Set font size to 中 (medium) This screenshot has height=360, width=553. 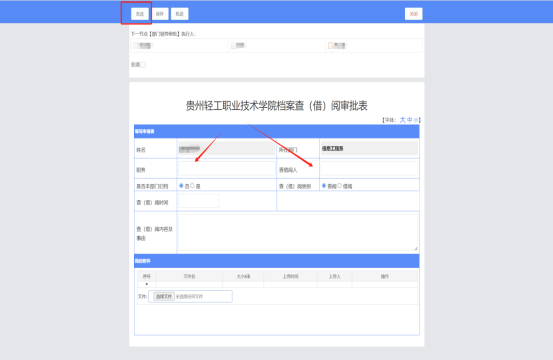pyautogui.click(x=409, y=120)
